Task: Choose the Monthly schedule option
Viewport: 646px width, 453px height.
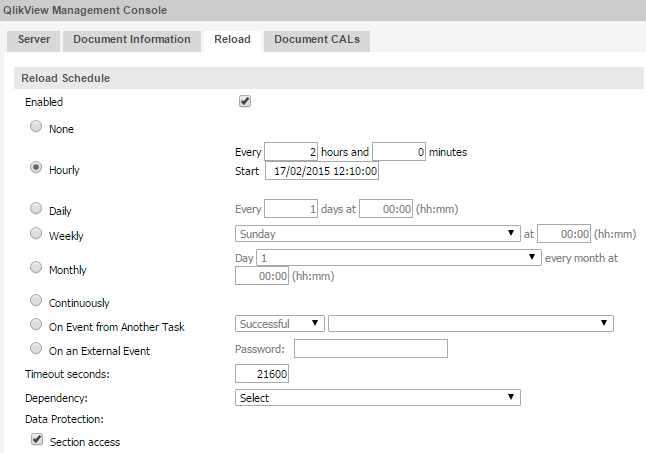Action: 37,268
